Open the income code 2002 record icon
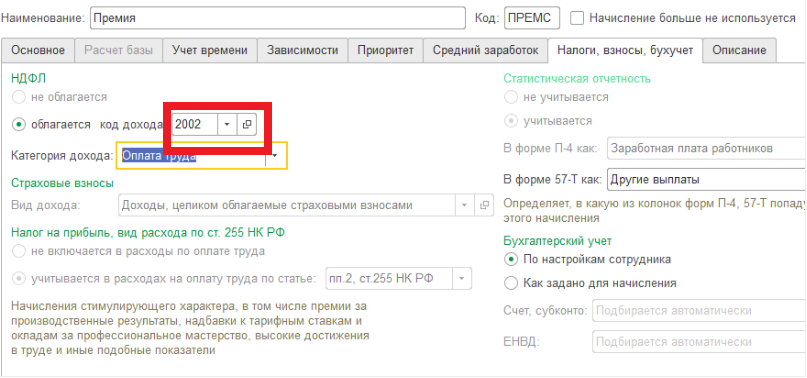This screenshot has height=378, width=807. pyautogui.click(x=247, y=124)
